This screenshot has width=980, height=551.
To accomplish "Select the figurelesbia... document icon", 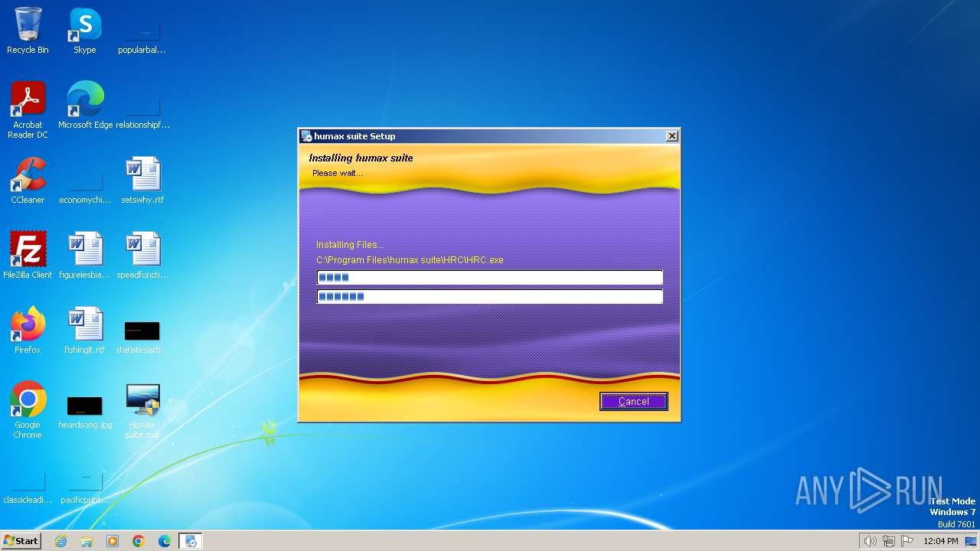I will coord(85,256).
